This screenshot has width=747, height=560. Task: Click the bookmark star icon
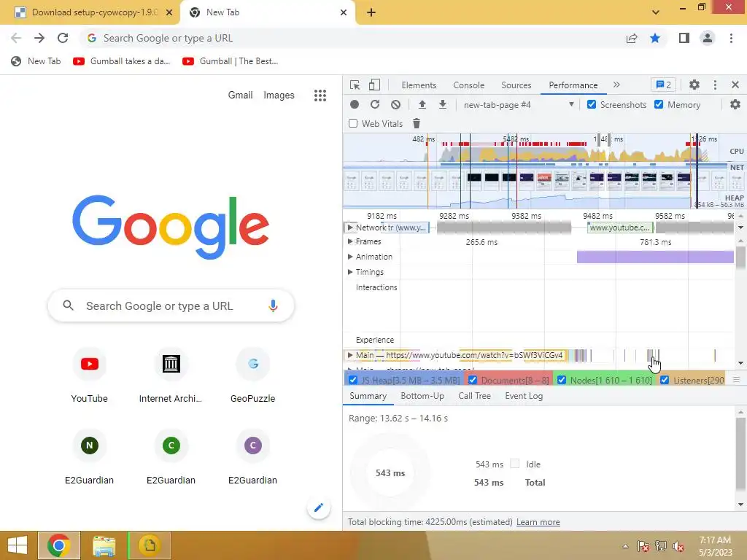[x=655, y=38]
